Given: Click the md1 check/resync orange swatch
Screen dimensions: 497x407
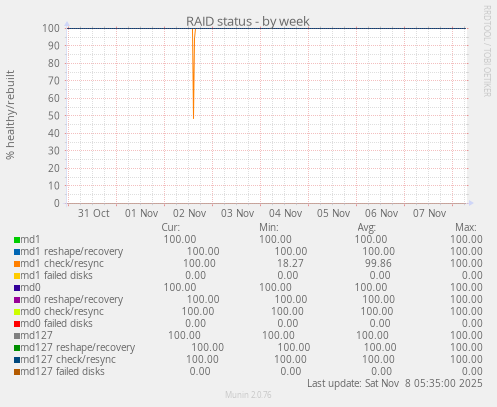Looking at the screenshot, I should 17,264.
